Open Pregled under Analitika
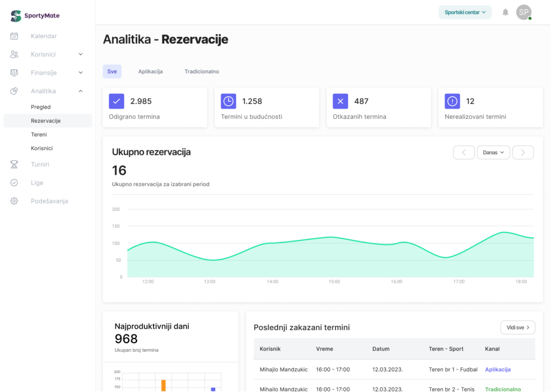Viewport: 551px width, 392px height. [41, 107]
